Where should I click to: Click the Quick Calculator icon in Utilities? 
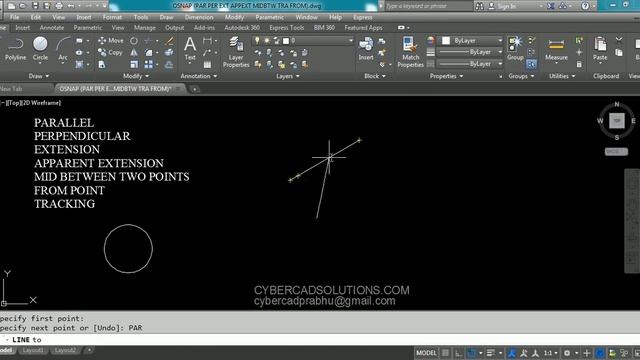coord(579,64)
